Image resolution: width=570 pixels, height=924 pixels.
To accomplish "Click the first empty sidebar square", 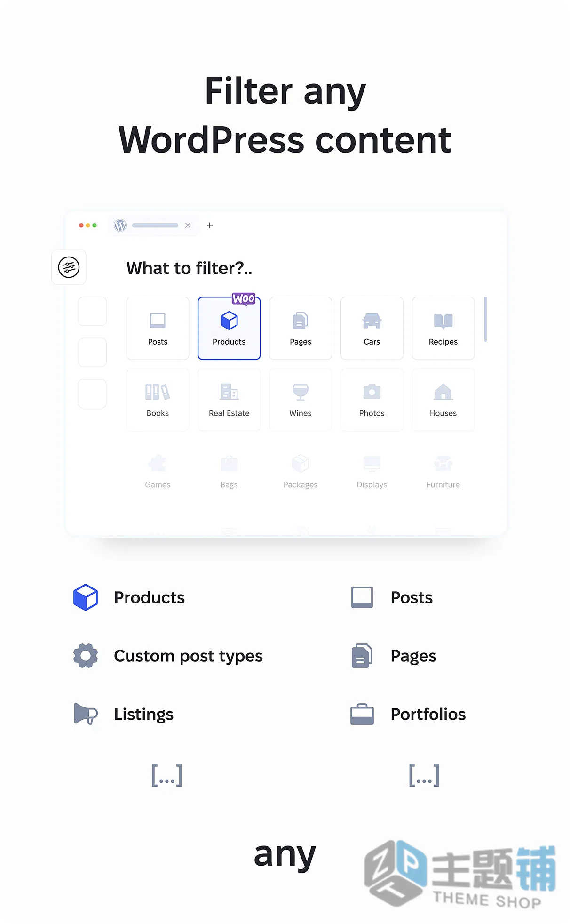I will point(92,311).
